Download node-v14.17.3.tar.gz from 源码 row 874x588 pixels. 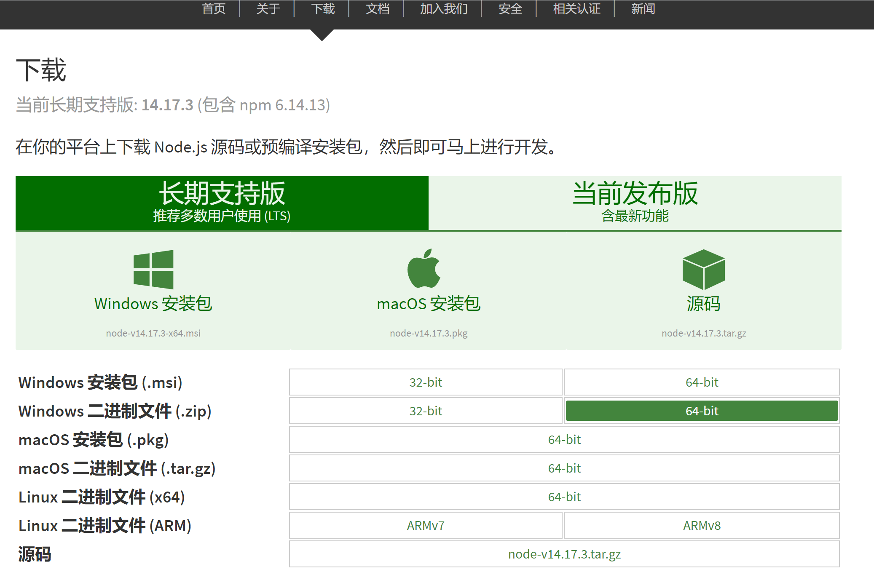pyautogui.click(x=564, y=554)
